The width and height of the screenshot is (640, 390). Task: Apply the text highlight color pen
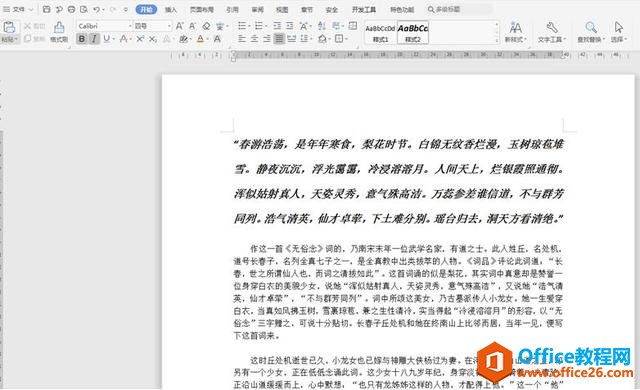click(183, 39)
